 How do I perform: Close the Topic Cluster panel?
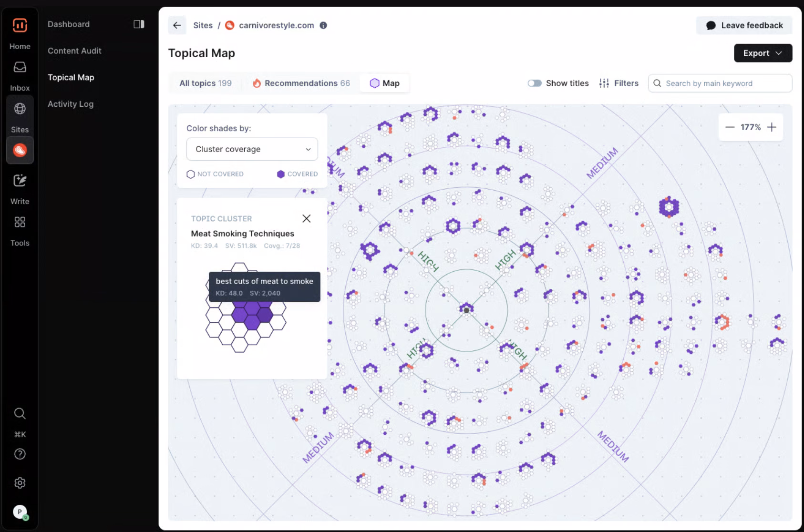(307, 218)
